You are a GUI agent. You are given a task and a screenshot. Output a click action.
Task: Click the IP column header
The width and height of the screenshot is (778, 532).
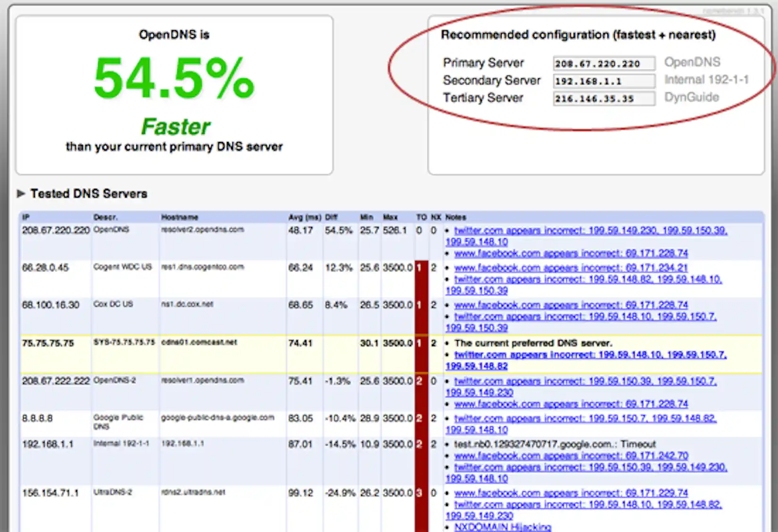pos(26,217)
